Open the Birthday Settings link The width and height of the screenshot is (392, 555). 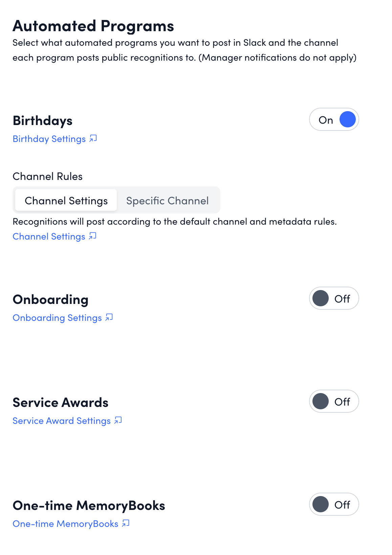coord(49,139)
